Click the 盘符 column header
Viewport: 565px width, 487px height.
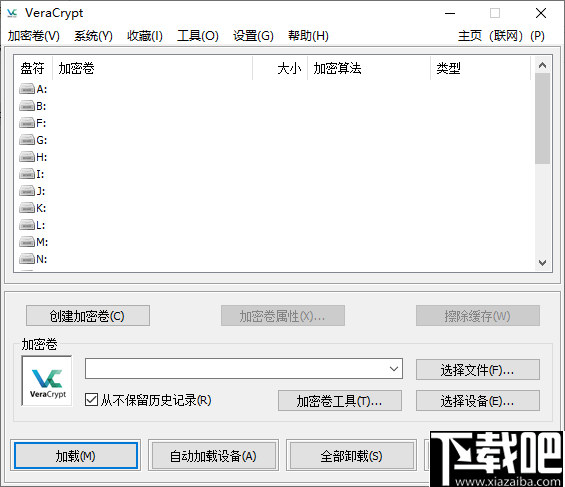coord(33,68)
